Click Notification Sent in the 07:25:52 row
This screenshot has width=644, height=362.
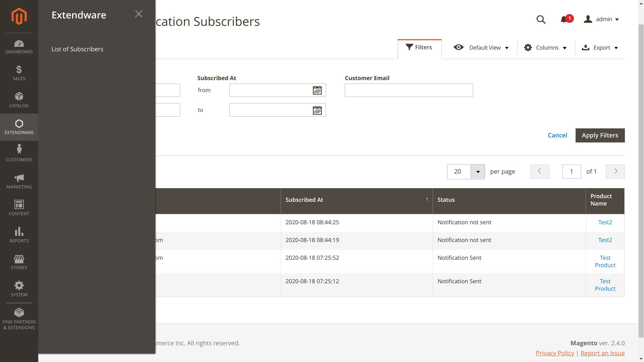(x=460, y=258)
